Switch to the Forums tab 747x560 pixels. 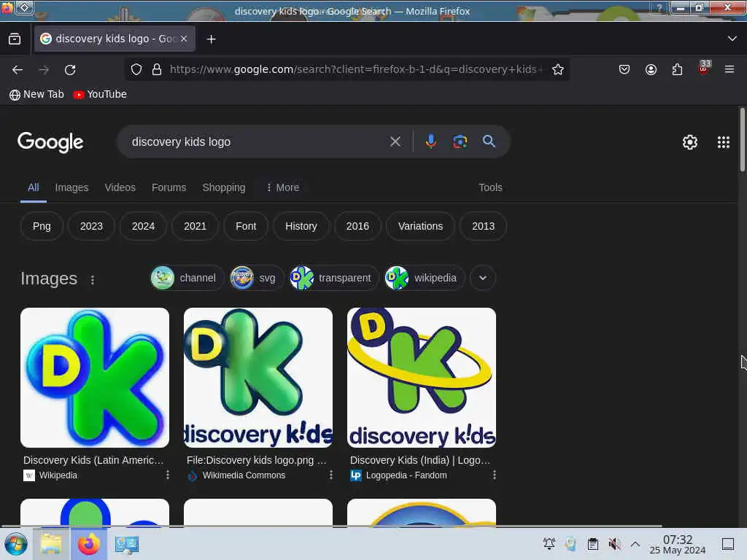pyautogui.click(x=169, y=187)
